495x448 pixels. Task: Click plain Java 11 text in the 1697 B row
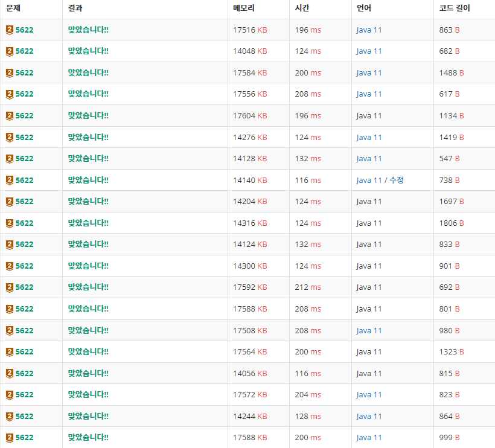pos(369,202)
